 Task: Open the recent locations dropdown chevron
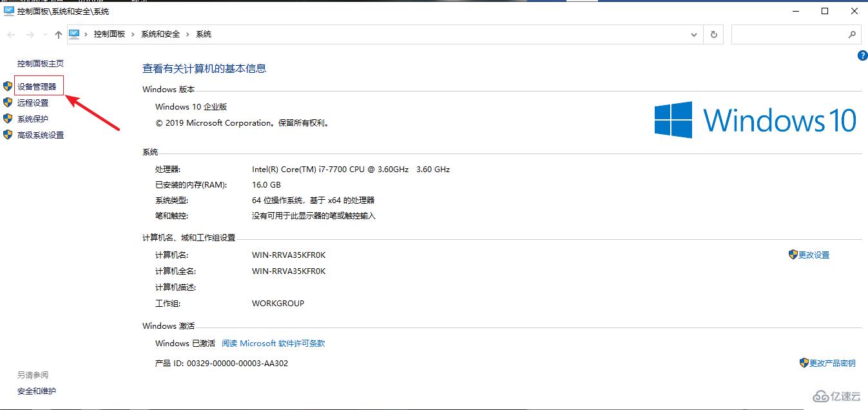click(45, 35)
